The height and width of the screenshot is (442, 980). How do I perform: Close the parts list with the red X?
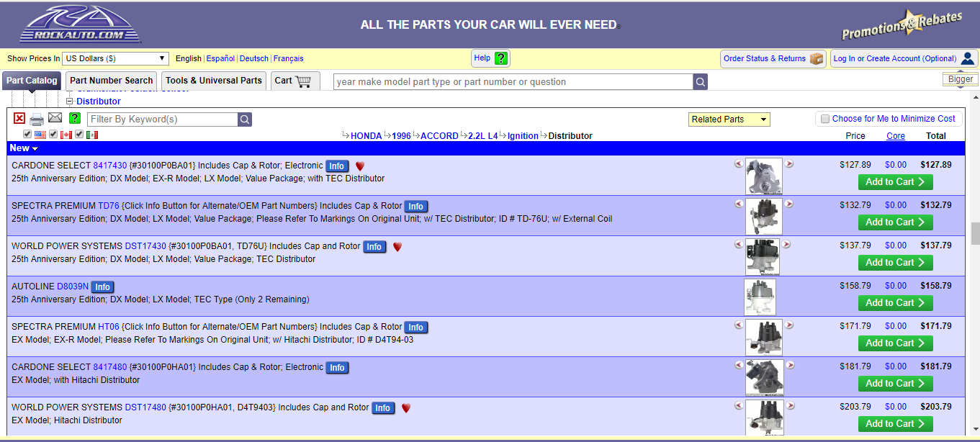[x=19, y=119]
